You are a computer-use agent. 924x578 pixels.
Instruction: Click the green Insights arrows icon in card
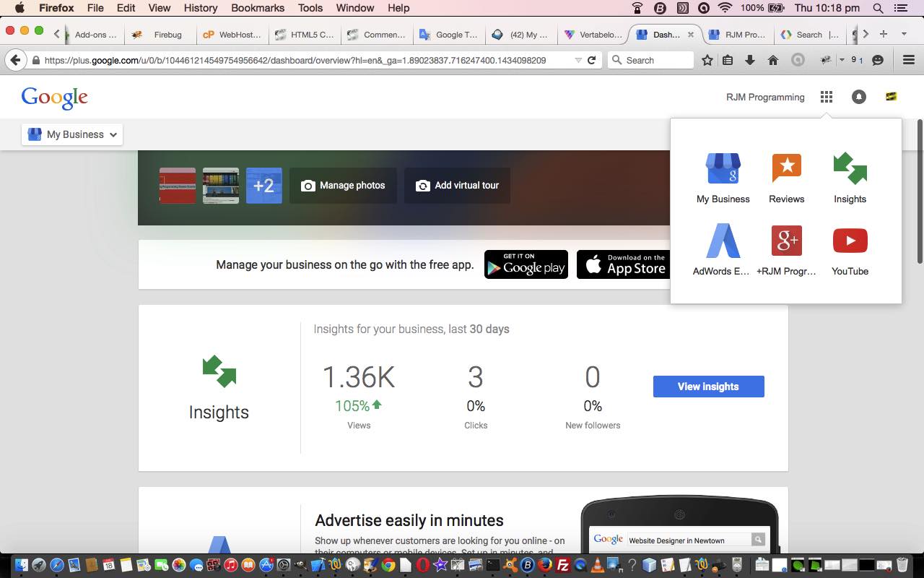[x=219, y=371]
